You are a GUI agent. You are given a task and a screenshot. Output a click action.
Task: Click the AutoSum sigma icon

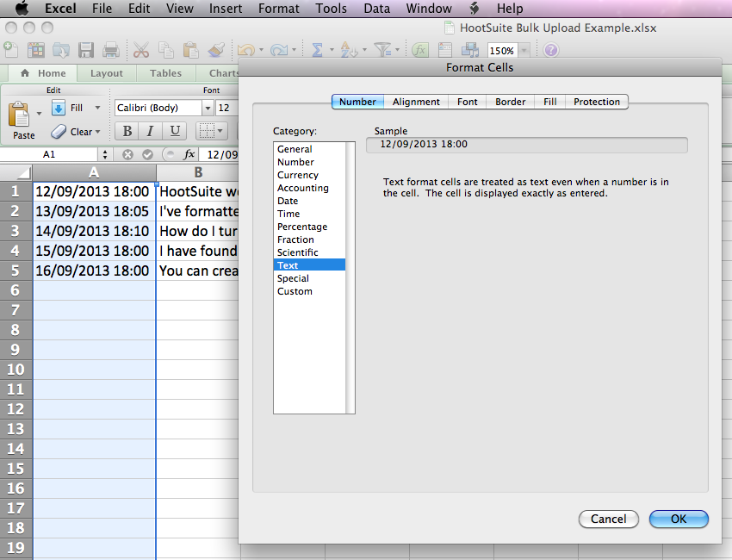tap(317, 49)
